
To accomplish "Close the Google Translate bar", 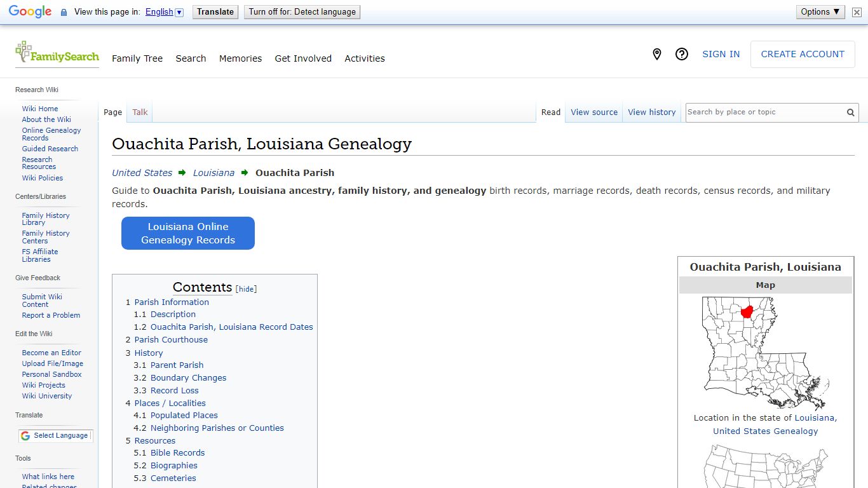I will click(x=857, y=12).
